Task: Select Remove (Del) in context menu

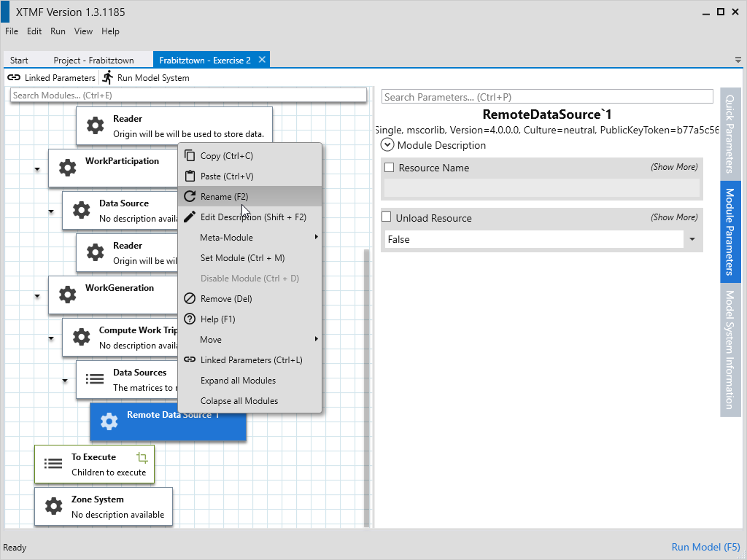Action: point(225,299)
